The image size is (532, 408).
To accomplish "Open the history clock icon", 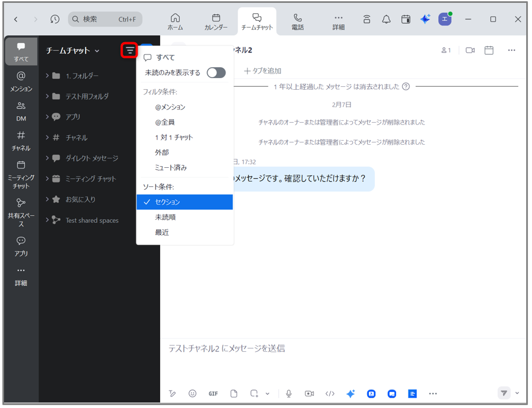I will [x=54, y=19].
